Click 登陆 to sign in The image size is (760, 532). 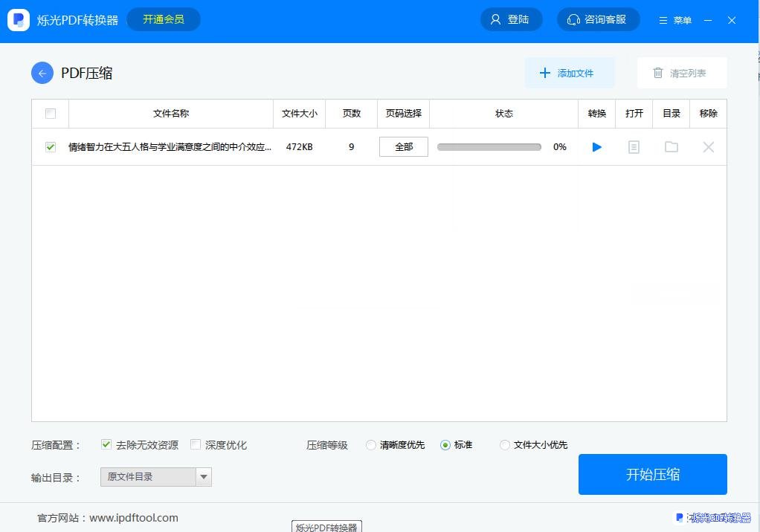511,19
